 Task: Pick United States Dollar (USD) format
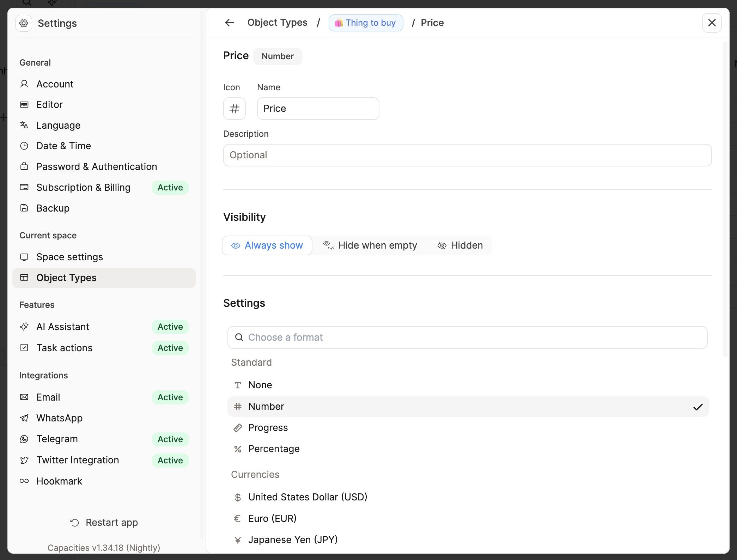(x=307, y=497)
